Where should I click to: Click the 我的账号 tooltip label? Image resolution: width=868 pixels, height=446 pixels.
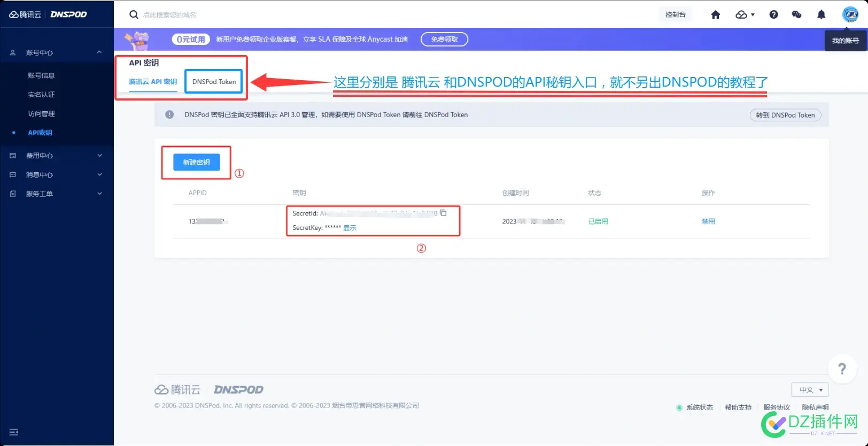click(846, 41)
